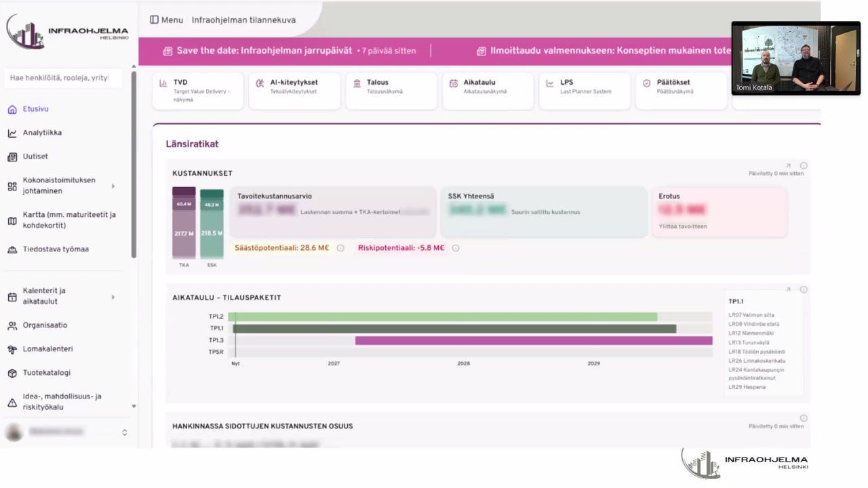Open Analytiikka chart icon in sidebar
This screenshot has width=868, height=488.
[x=12, y=133]
